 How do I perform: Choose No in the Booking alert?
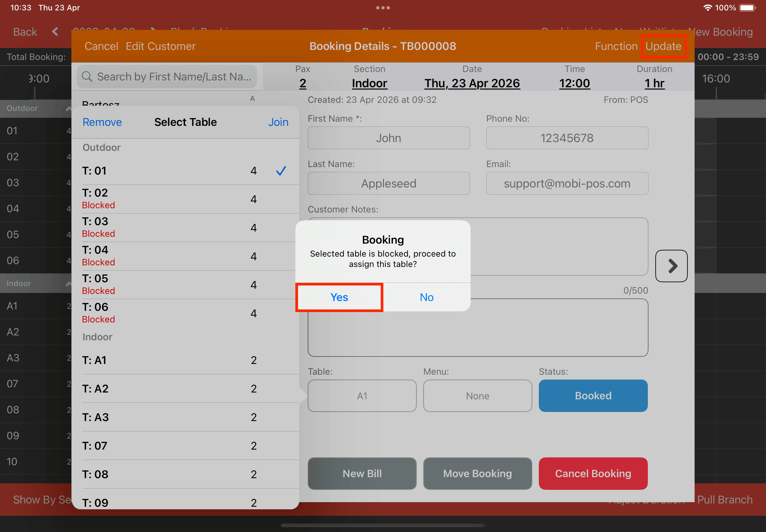[426, 297]
